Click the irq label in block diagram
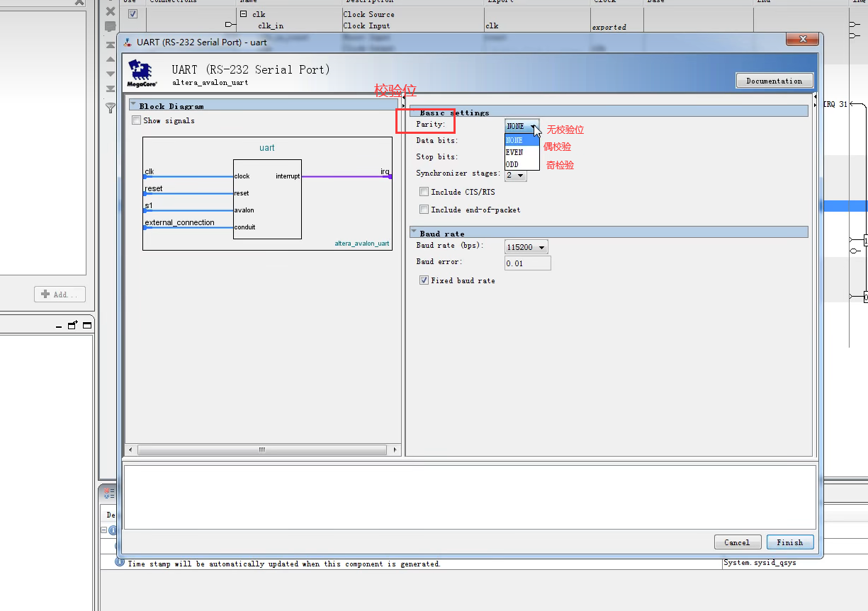This screenshot has height=611, width=868. 385,171
